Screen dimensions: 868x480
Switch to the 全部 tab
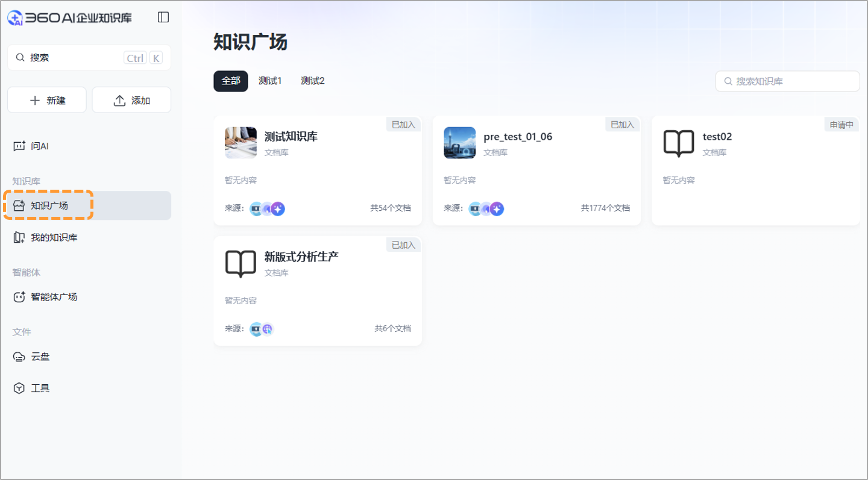pos(230,81)
